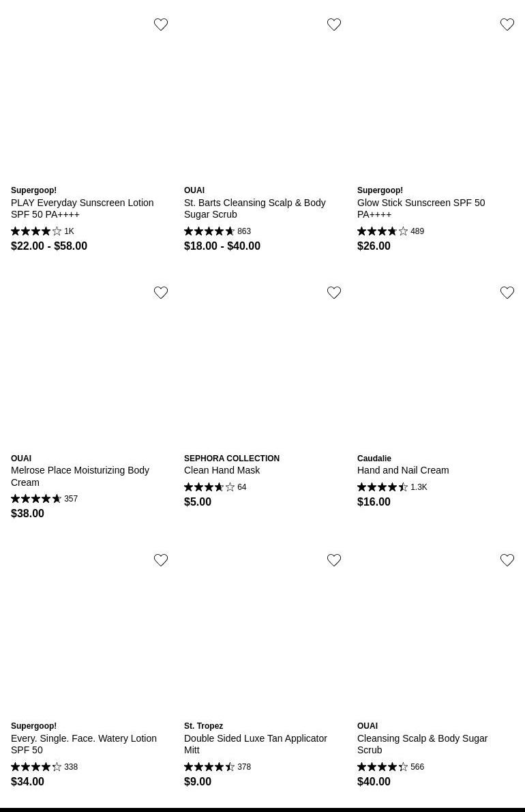The width and height of the screenshot is (525, 812).
Task: Open PLAY Everyday Sunscreen Lotion product page
Action: [x=82, y=208]
